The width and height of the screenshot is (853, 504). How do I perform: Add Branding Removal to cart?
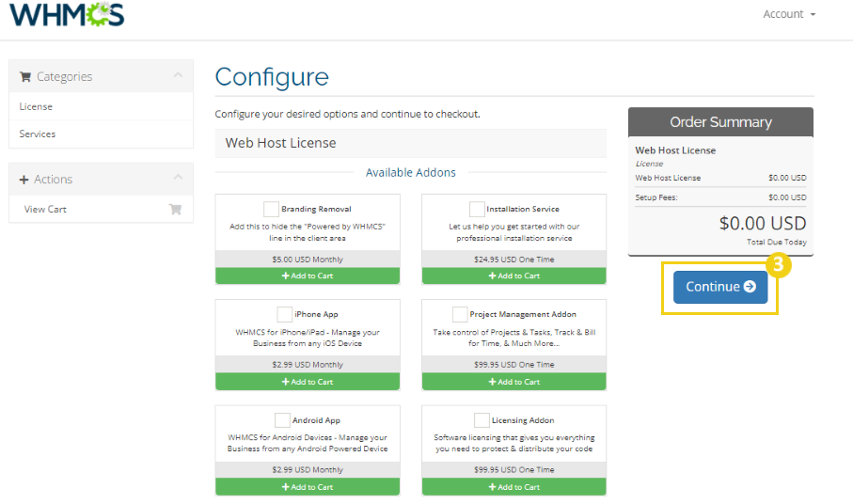308,276
